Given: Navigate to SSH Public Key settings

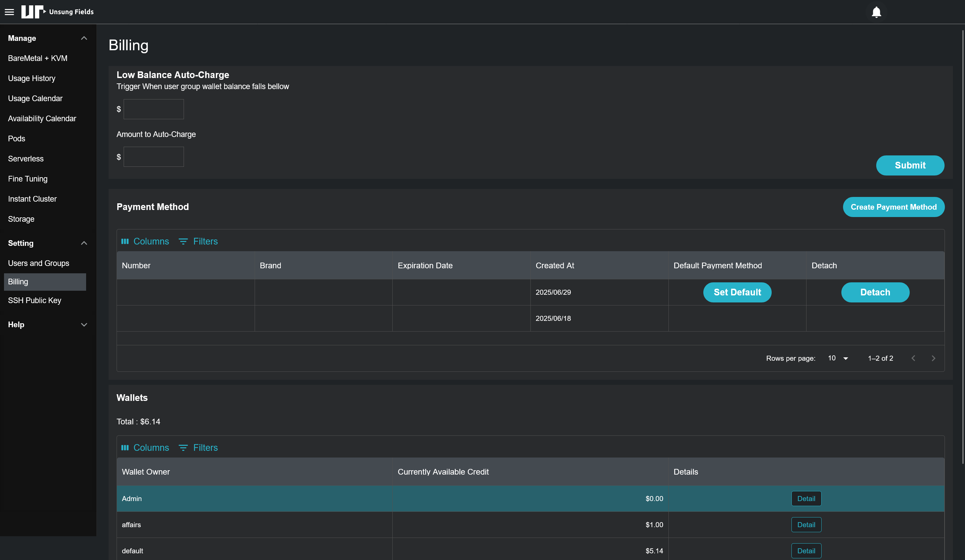Looking at the screenshot, I should pos(35,300).
